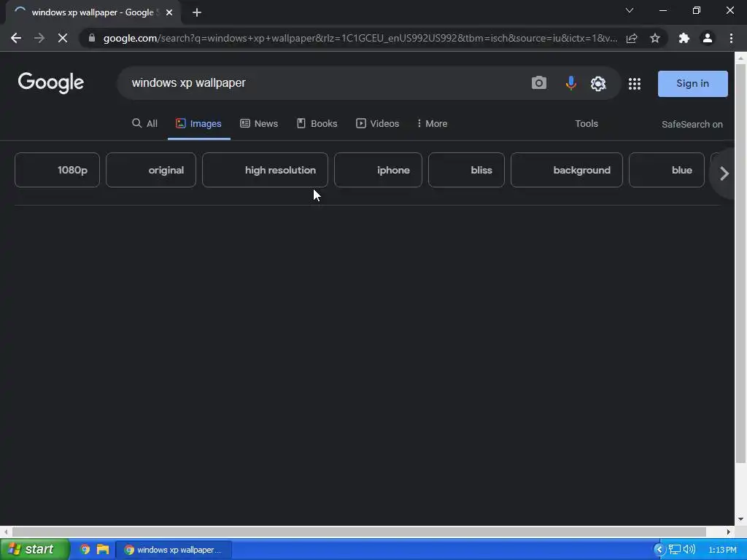Click the address bar URL
Screen dimensions: 747x560
click(x=360, y=38)
